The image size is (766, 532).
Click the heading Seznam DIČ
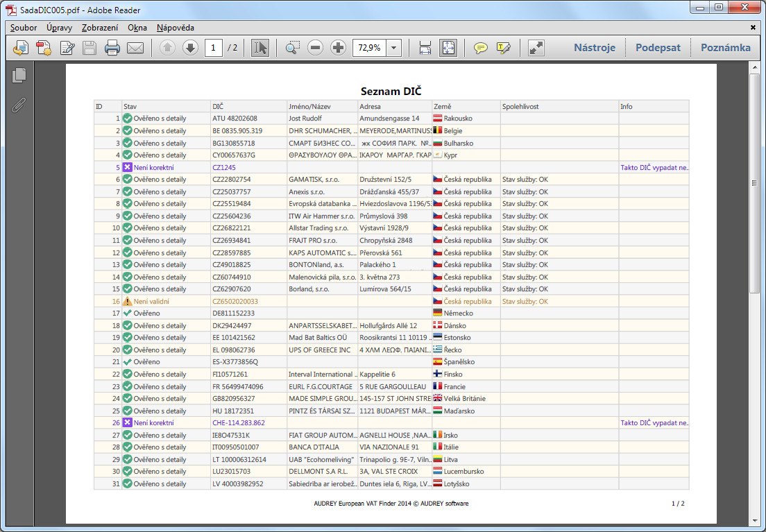pos(391,92)
